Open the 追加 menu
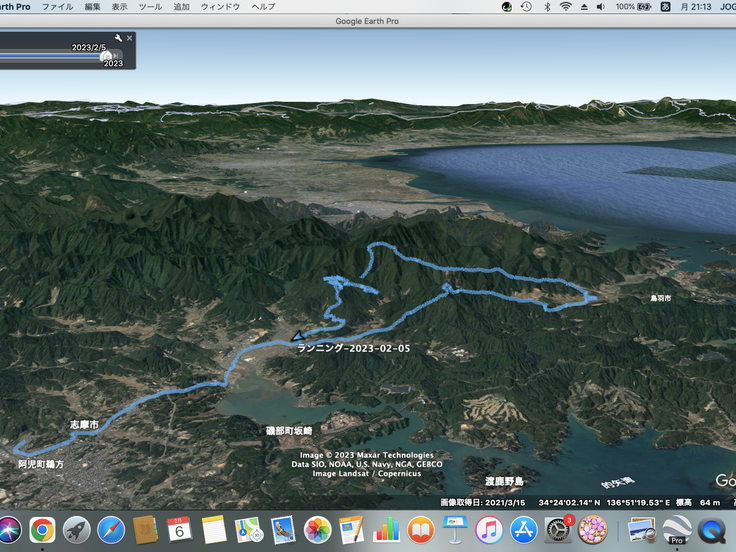This screenshot has width=736, height=552. (181, 6)
